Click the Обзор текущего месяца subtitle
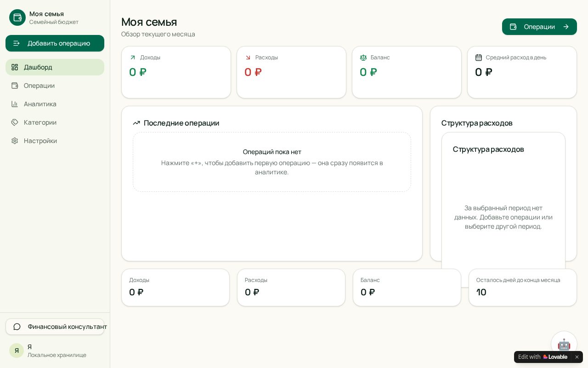 tap(158, 34)
